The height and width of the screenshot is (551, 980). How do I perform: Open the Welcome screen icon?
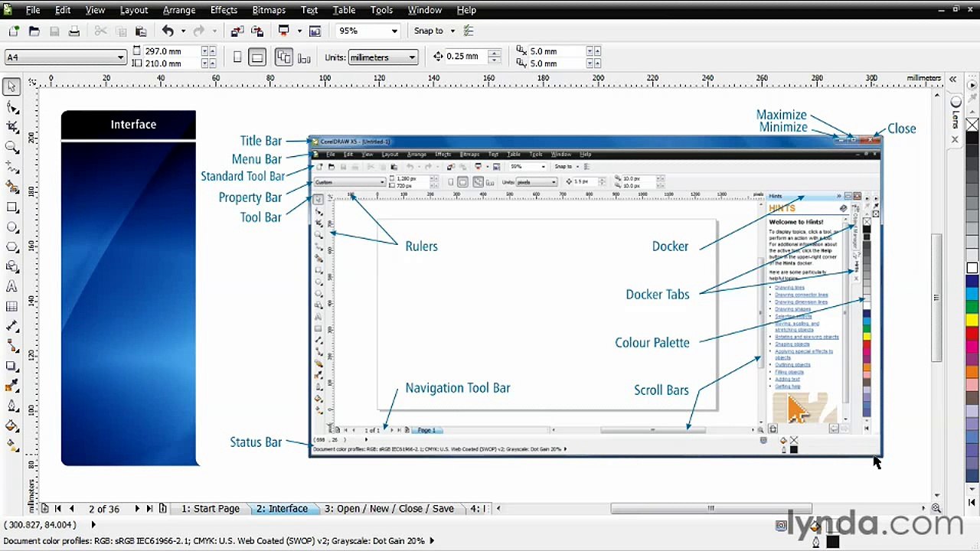[x=315, y=31]
